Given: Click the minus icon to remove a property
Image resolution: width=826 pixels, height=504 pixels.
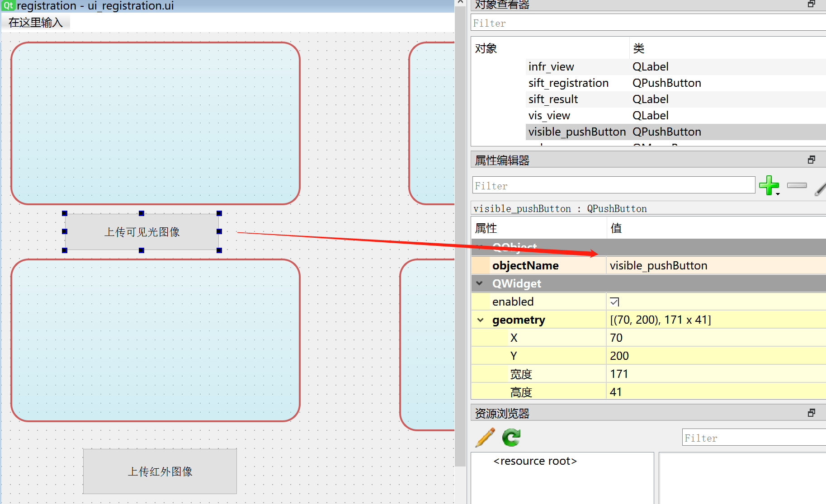Looking at the screenshot, I should pyautogui.click(x=797, y=185).
